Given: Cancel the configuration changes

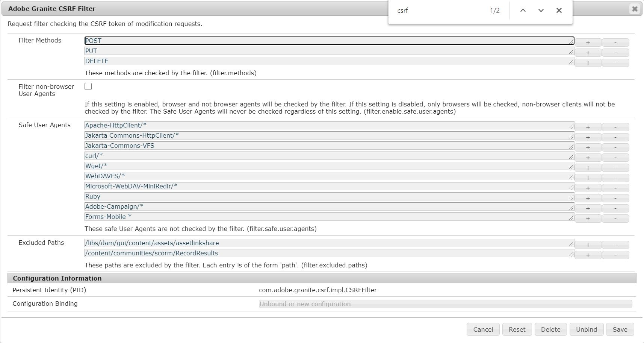Looking at the screenshot, I should 483,329.
